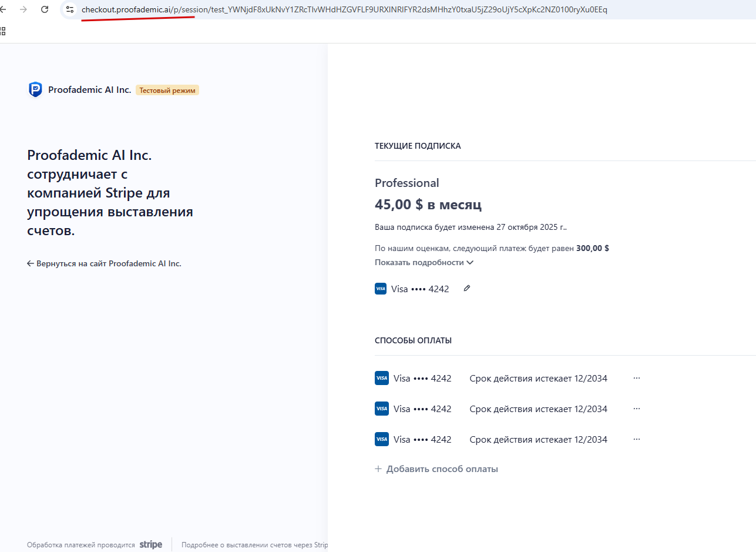Click the expiry date text of the third saved card
Image resolution: width=756 pixels, height=552 pixels.
pos(539,440)
